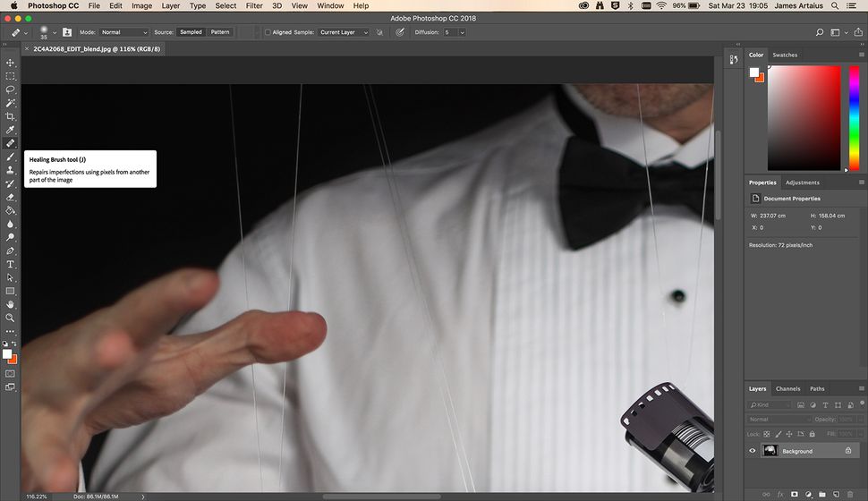Click the Add layer mask icon

point(795,495)
